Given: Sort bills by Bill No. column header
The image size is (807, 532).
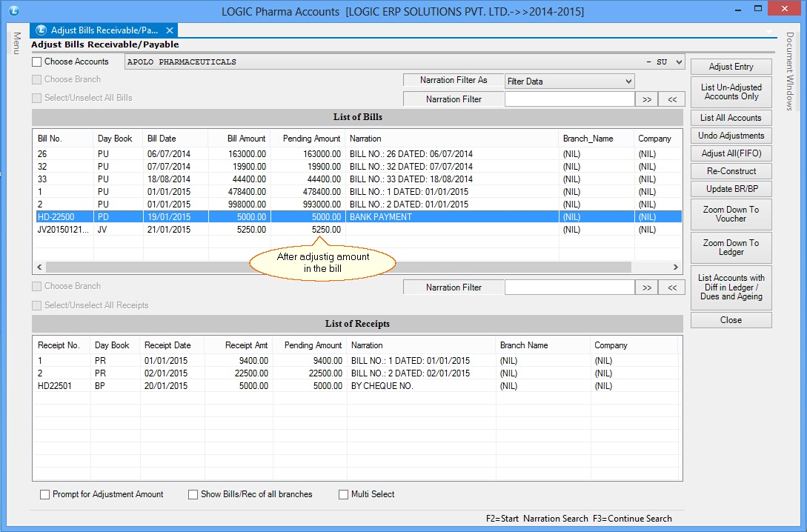Looking at the screenshot, I should pos(63,139).
